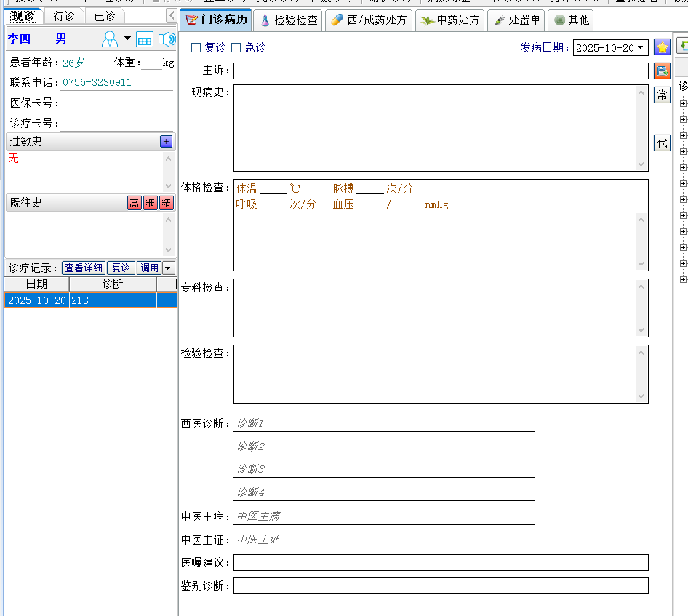Screen dimensions: 688x616
Task: Click the plus icon to add 过敏史
Action: [167, 142]
